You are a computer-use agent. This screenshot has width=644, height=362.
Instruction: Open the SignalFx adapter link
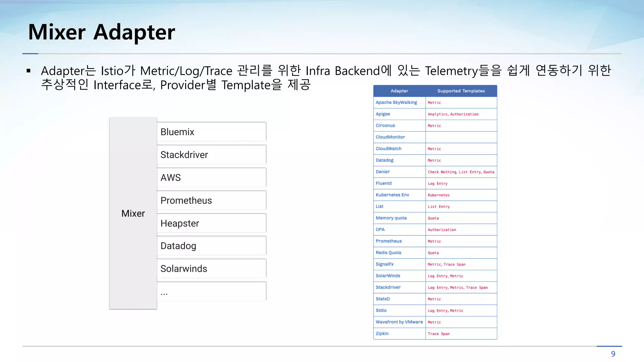(385, 264)
